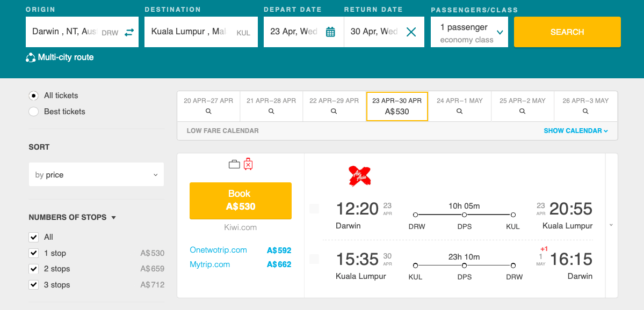644x310 pixels.
Task: Select the 24 APR–1 MAY date tab
Action: (x=460, y=106)
